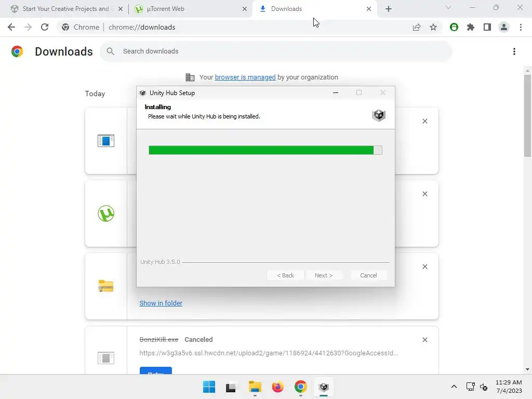The width and height of the screenshot is (532, 399).
Task: Open the Windows Start menu
Action: coord(209,387)
